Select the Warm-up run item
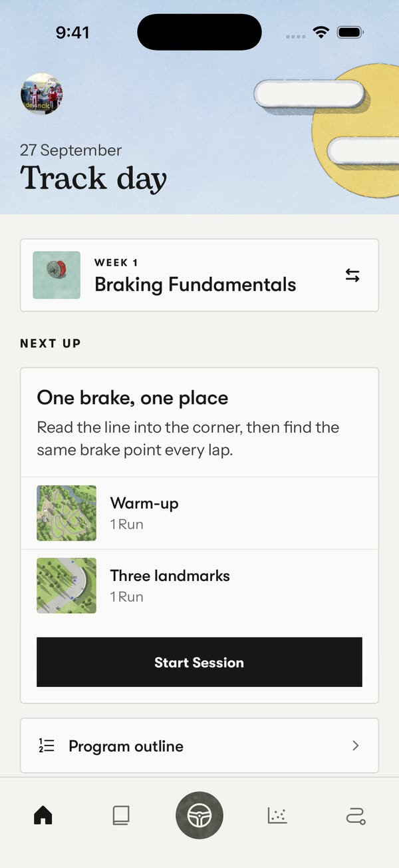Viewport: 399px width, 868px height. 199,513
